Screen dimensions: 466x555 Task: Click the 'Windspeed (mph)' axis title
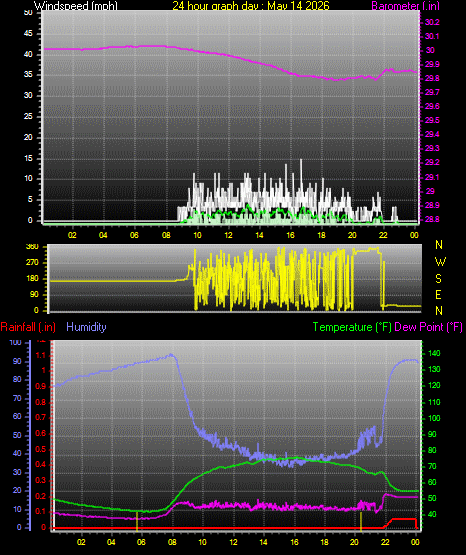(x=75, y=5)
